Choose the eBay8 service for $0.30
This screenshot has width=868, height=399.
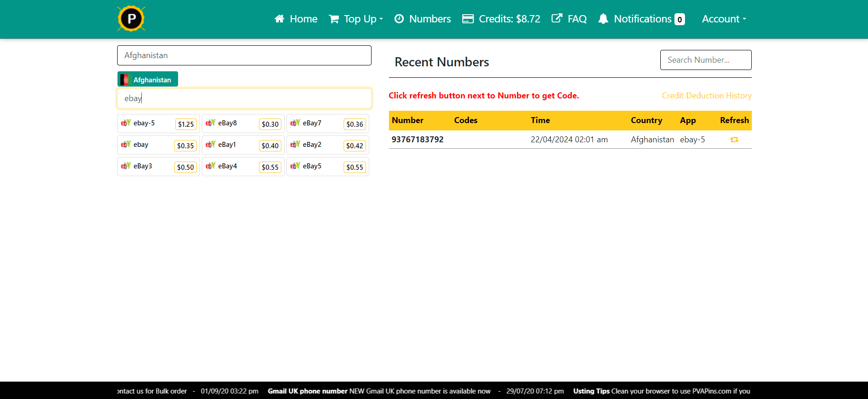(243, 124)
